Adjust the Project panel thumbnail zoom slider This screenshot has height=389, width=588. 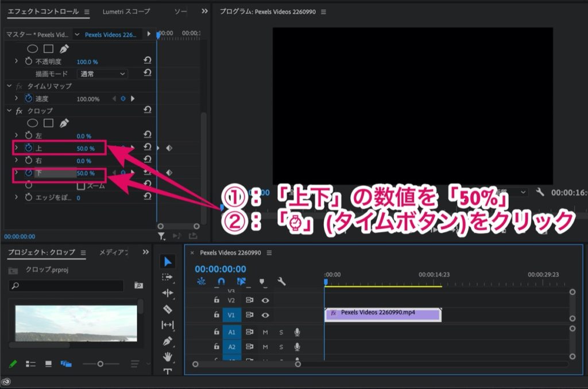tap(100, 364)
